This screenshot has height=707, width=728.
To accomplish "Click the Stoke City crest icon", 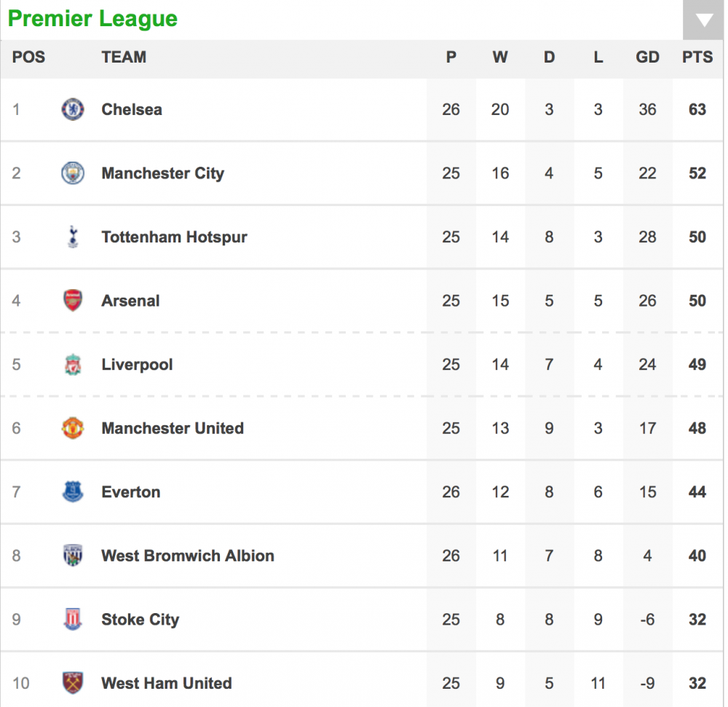I will tap(73, 620).
